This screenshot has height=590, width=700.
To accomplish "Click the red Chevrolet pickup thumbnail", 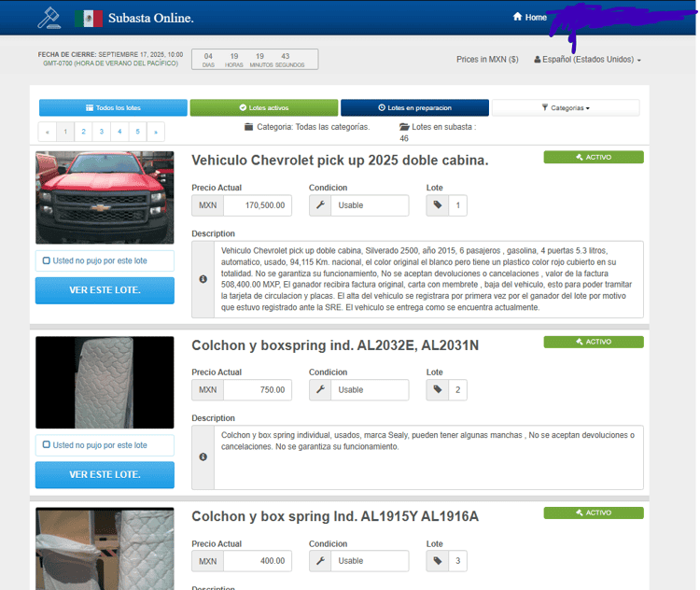I will click(105, 197).
